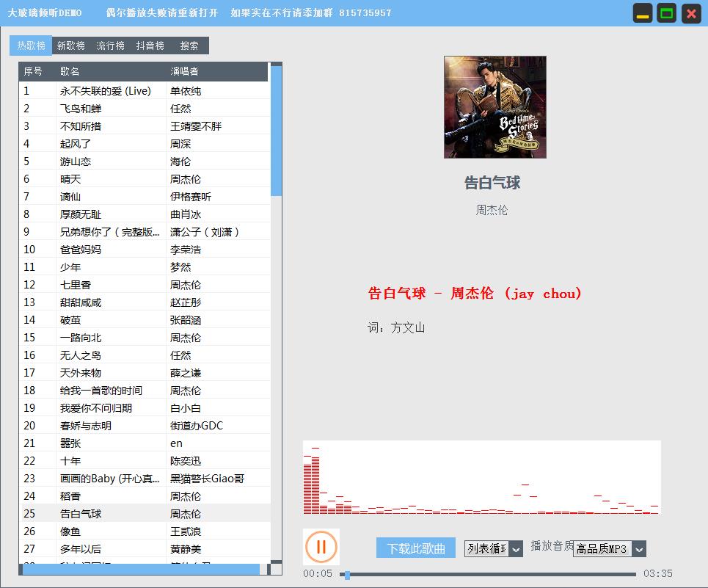Screen dimensions: 708x588
Task: Close the music player window
Action: point(691,13)
